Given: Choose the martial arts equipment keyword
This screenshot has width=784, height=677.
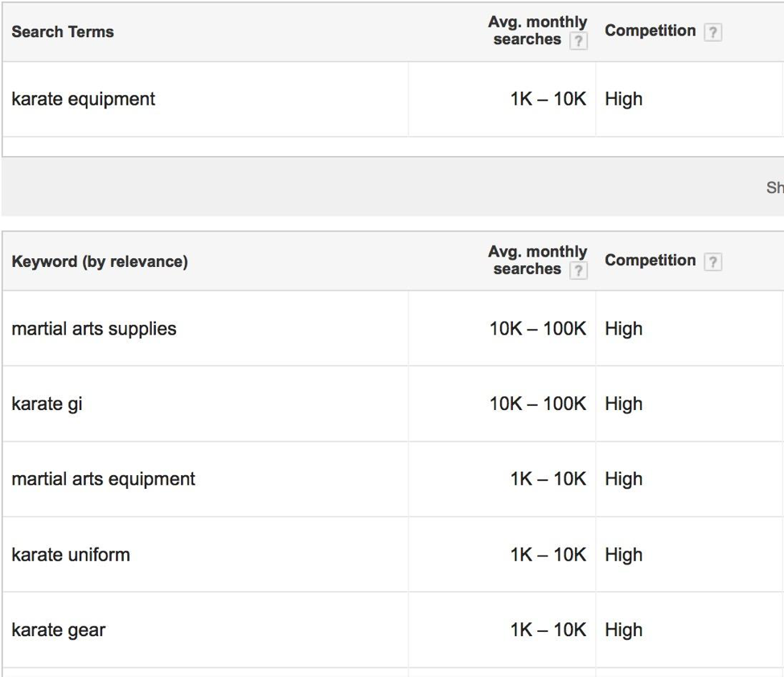Looking at the screenshot, I should pos(104,479).
